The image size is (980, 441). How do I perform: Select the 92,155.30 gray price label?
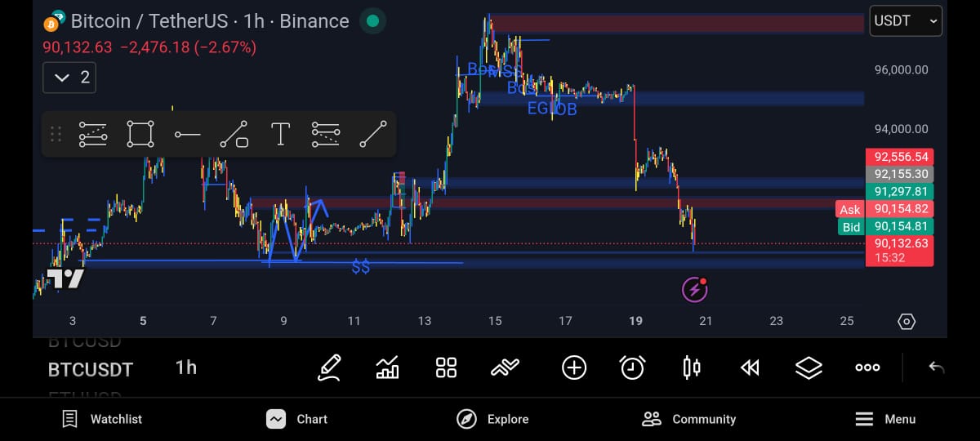[900, 174]
